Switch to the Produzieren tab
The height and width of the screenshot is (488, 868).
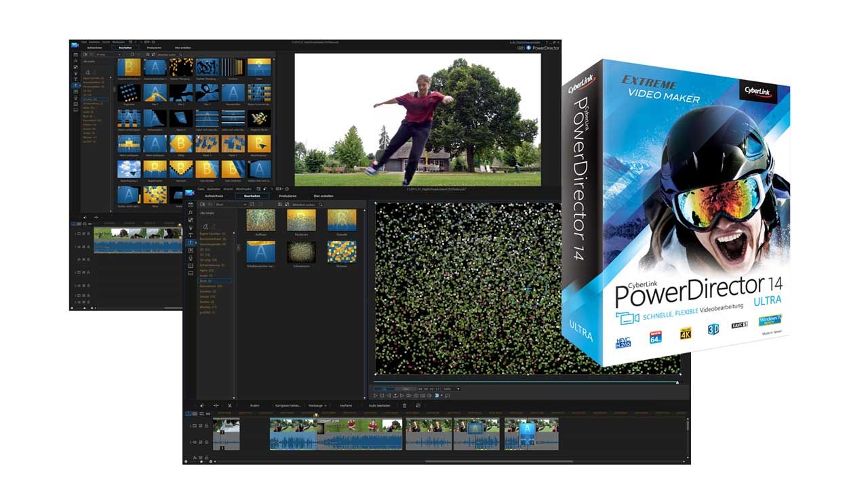point(288,195)
